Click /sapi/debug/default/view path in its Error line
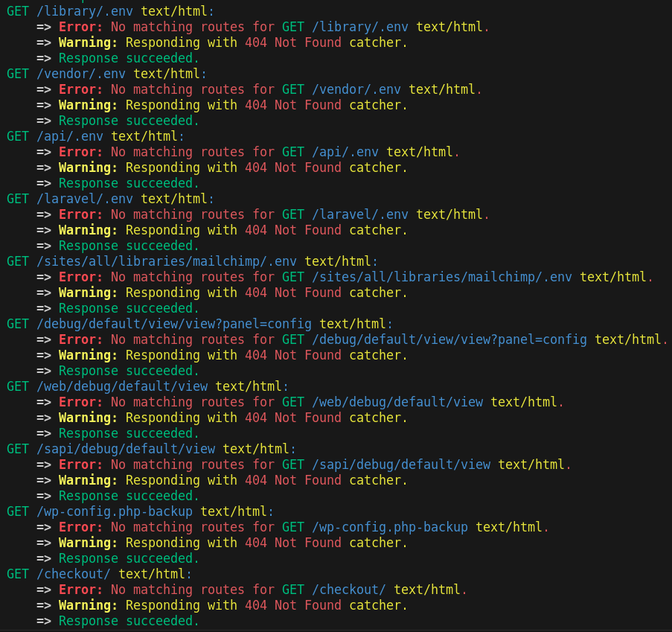Viewport: 672px width, 632px height. point(401,465)
